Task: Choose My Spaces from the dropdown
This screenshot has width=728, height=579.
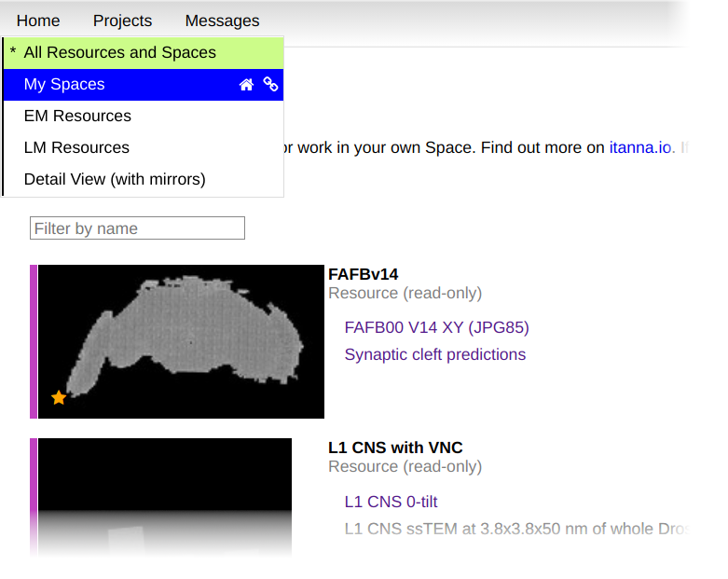Action: 64,85
